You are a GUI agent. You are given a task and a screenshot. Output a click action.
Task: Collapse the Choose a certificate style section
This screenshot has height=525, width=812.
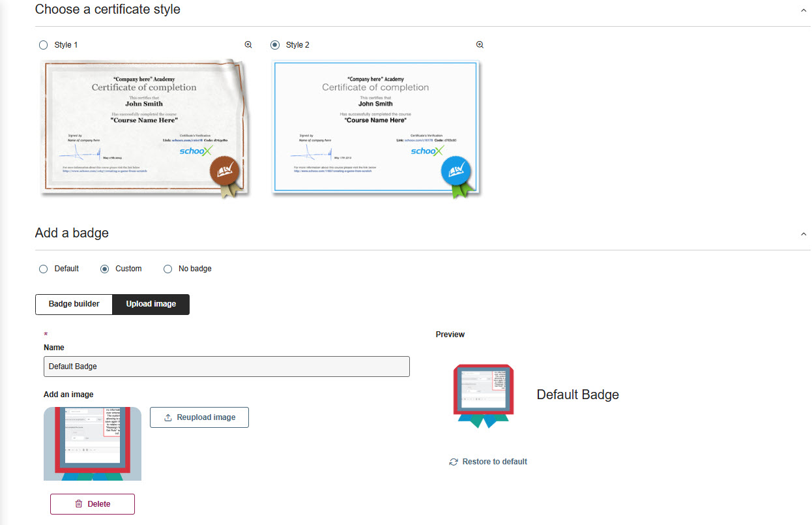803,10
